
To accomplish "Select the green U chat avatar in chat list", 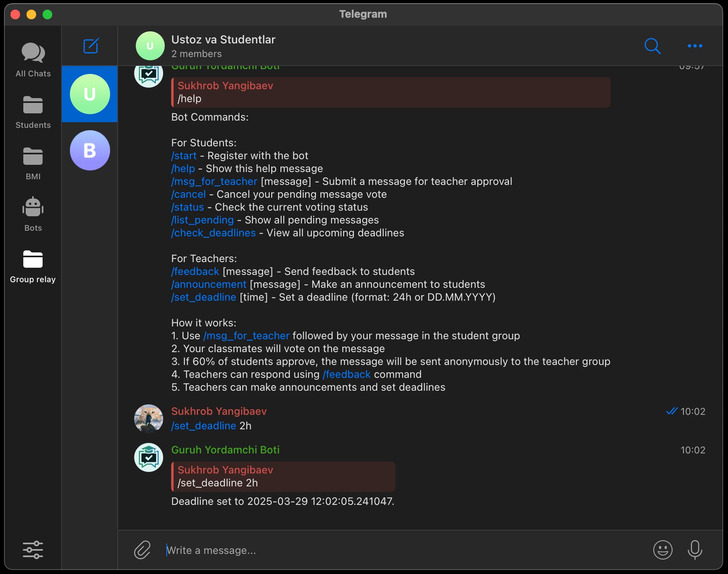I will 90,94.
